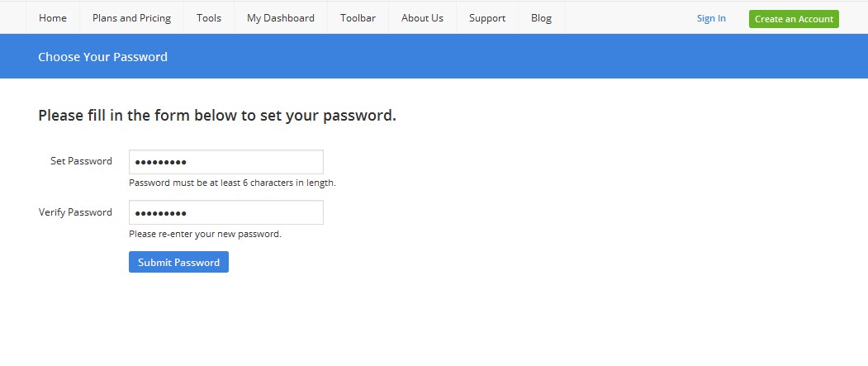
Task: Click the Submit Password button
Action: (x=178, y=262)
